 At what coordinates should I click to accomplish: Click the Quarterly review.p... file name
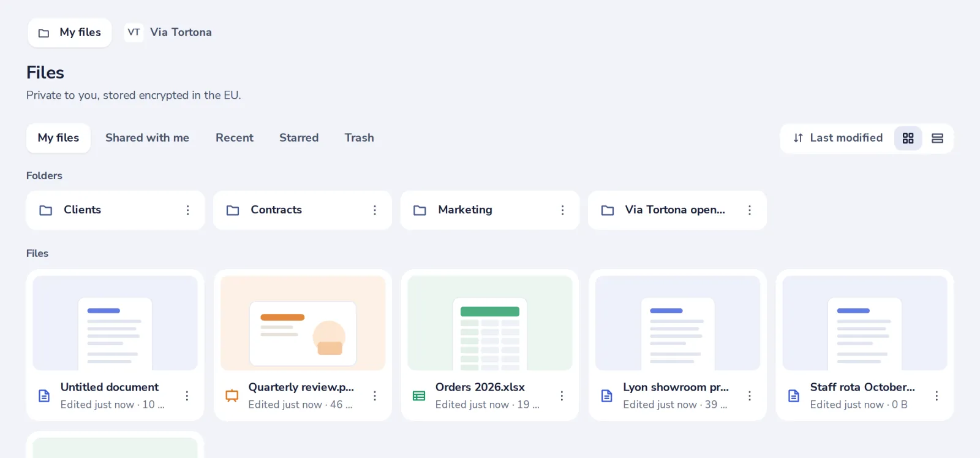coord(301,387)
